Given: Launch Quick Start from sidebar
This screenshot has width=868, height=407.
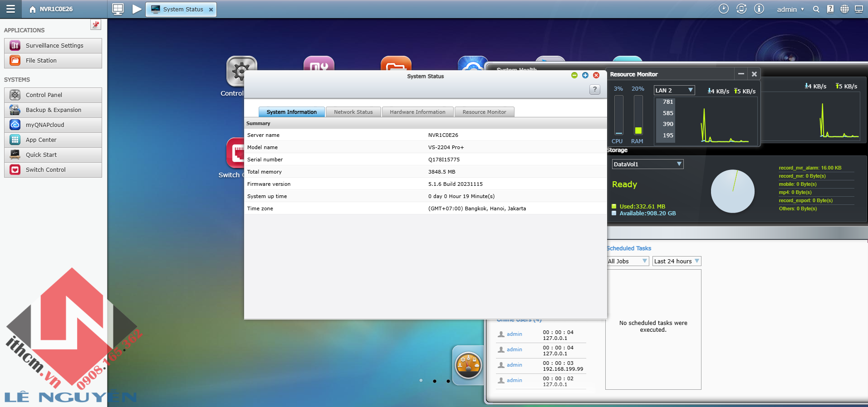Looking at the screenshot, I should (x=53, y=155).
